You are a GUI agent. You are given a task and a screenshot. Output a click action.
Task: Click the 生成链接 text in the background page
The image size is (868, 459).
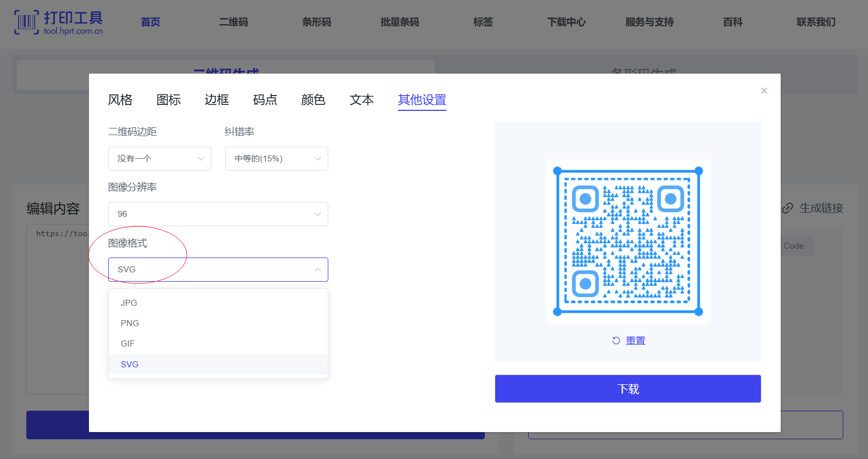coord(821,208)
